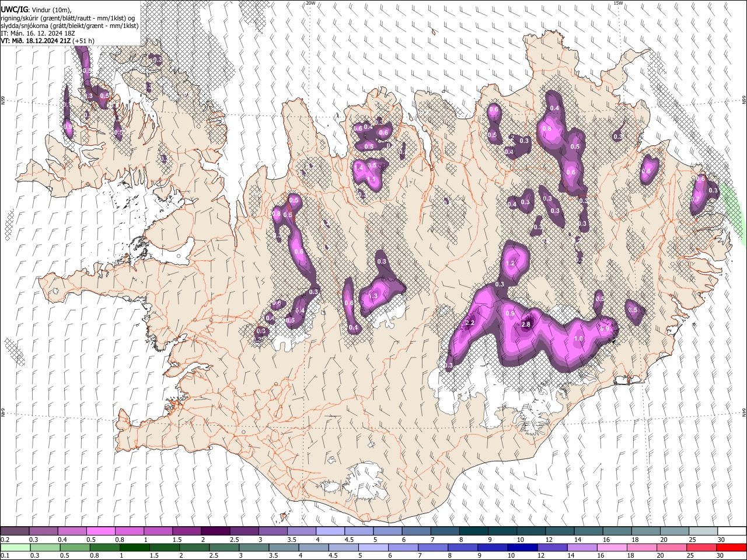Click the dark teal 8 swatch on snow scale
Screen dimensions: 747x560
click(473, 531)
